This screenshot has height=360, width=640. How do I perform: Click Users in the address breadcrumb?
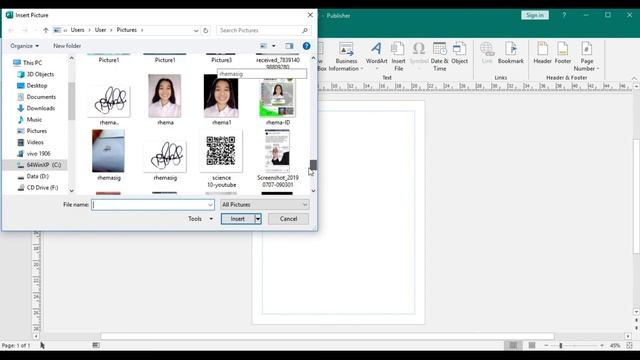click(x=77, y=30)
